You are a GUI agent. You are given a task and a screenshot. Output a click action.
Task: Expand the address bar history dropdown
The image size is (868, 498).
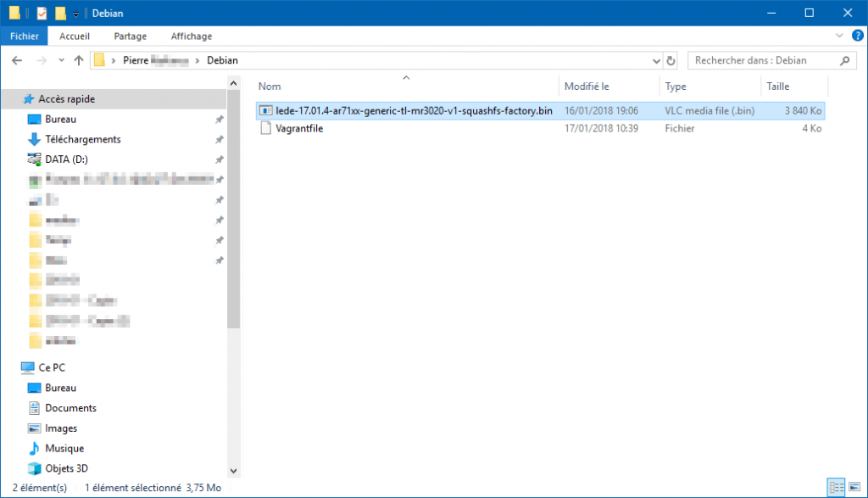(656, 61)
